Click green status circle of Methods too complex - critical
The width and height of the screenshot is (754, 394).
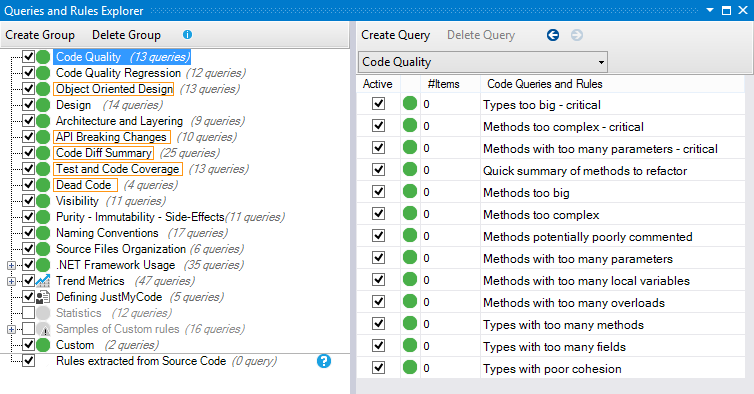click(x=410, y=126)
